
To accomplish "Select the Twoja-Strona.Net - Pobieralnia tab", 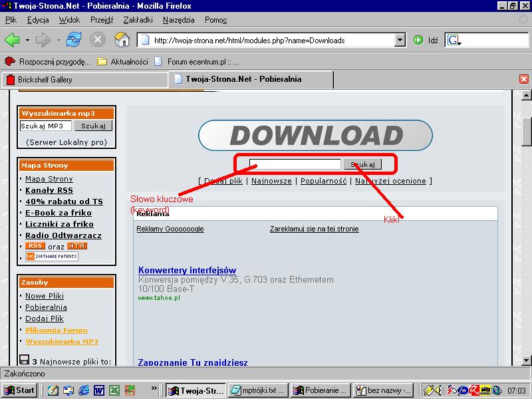I will click(251, 79).
